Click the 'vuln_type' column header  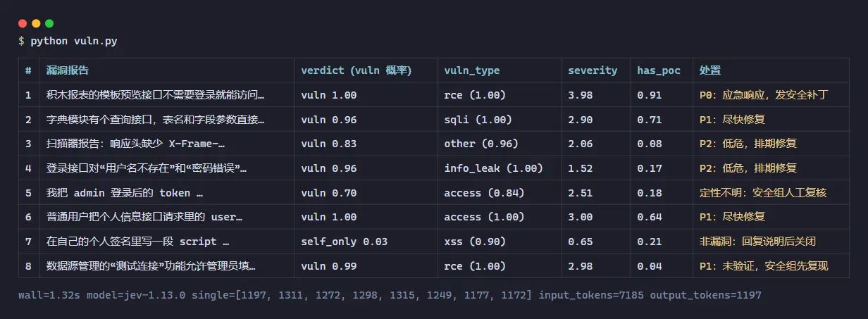(472, 70)
